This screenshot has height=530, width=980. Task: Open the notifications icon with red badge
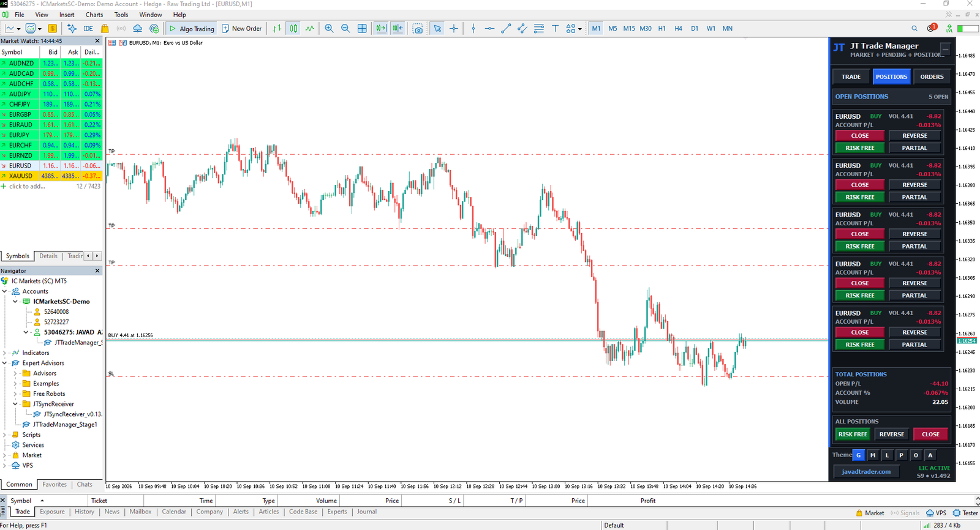[x=932, y=28]
